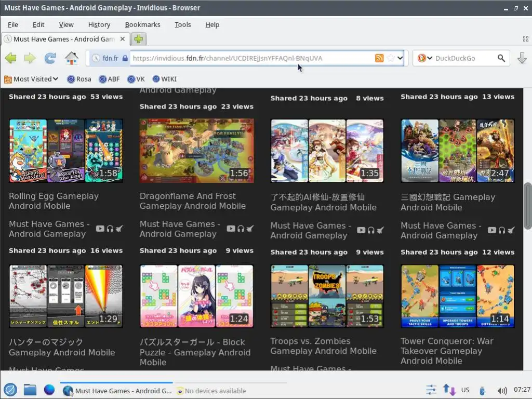Open the tab groups grid icon

(526, 39)
